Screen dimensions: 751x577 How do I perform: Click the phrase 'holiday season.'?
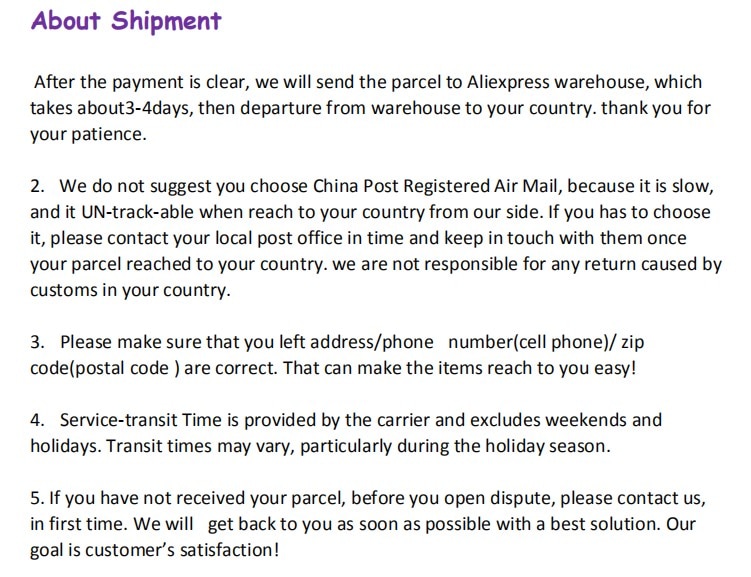548,446
